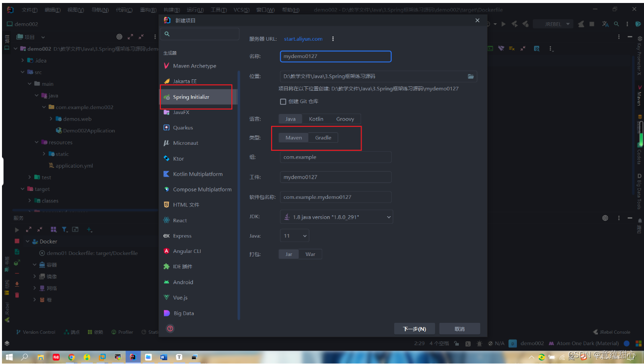Collapse the Docker node in Services
Viewport: 644px width, 364px height.
click(x=27, y=242)
